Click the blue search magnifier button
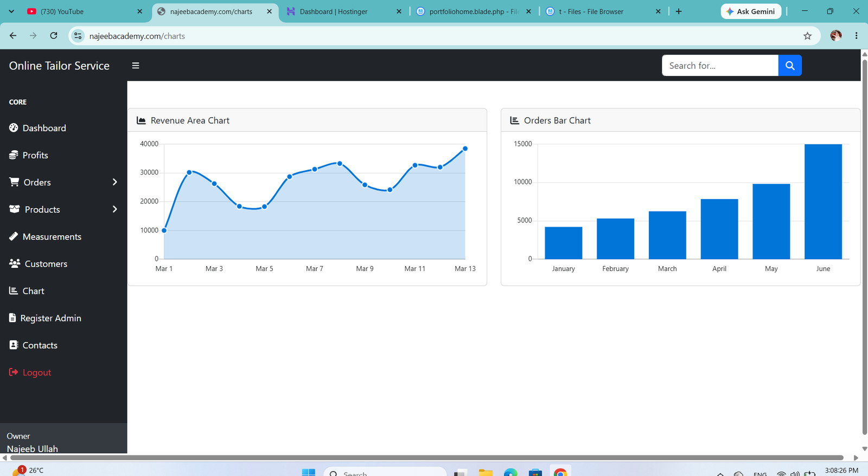The height and width of the screenshot is (476, 868). pos(790,66)
